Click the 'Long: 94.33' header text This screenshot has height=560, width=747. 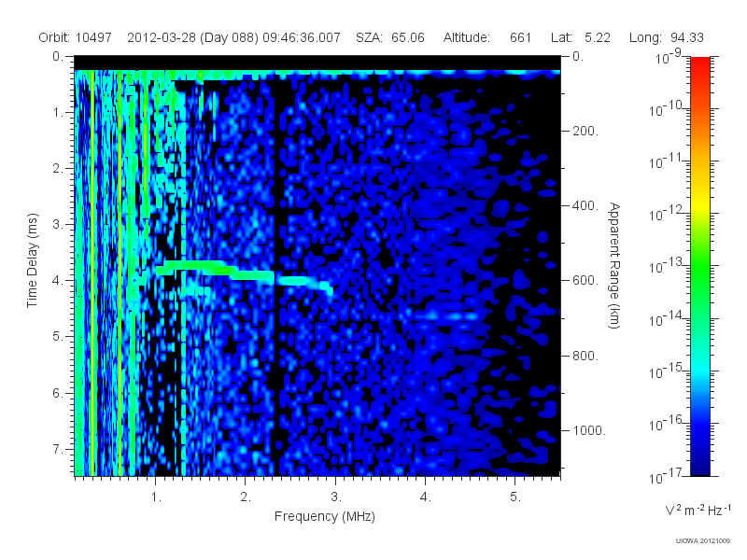(666, 37)
